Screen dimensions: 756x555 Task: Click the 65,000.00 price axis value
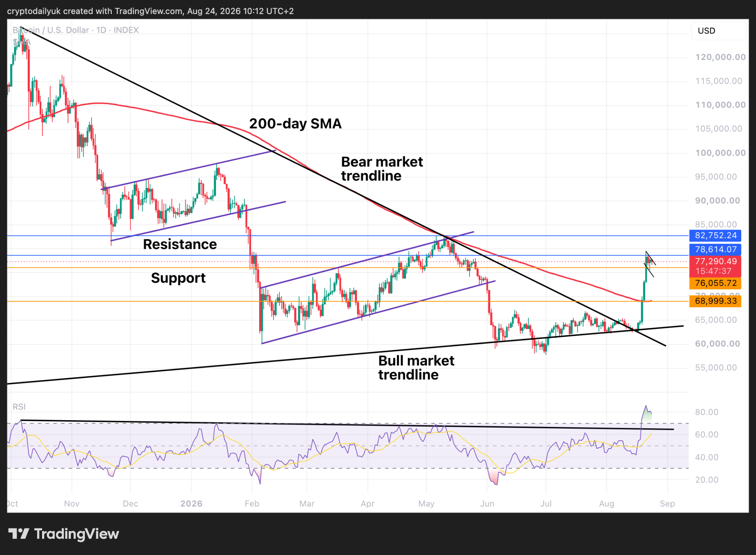tap(716, 320)
